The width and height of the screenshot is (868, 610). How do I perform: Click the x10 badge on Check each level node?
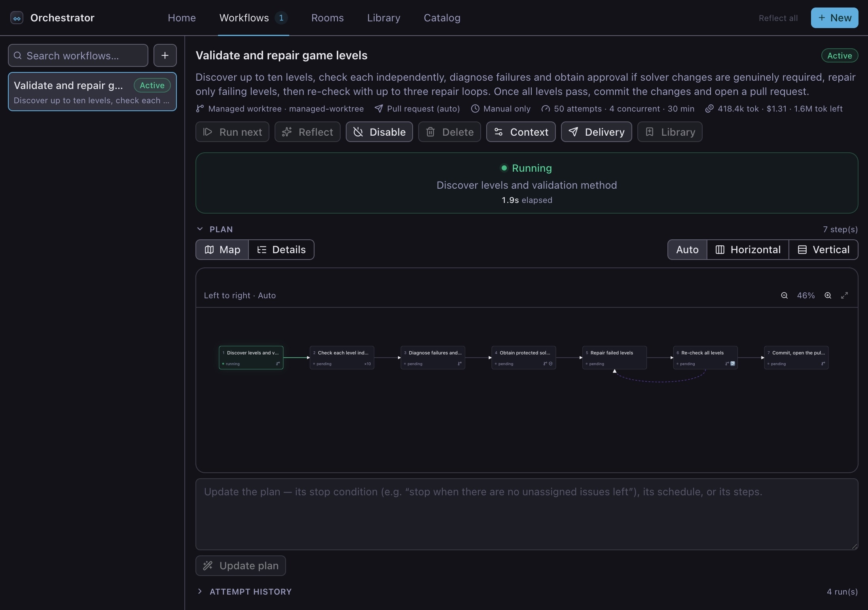point(368,364)
